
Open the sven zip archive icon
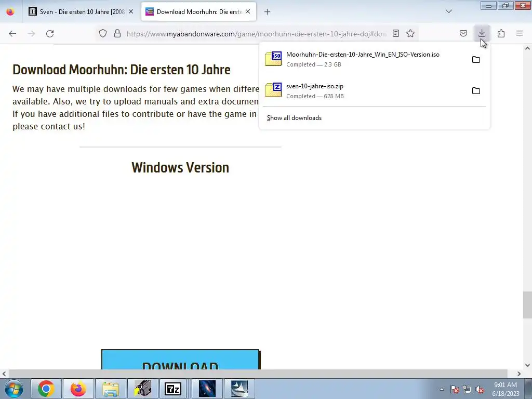[273, 90]
